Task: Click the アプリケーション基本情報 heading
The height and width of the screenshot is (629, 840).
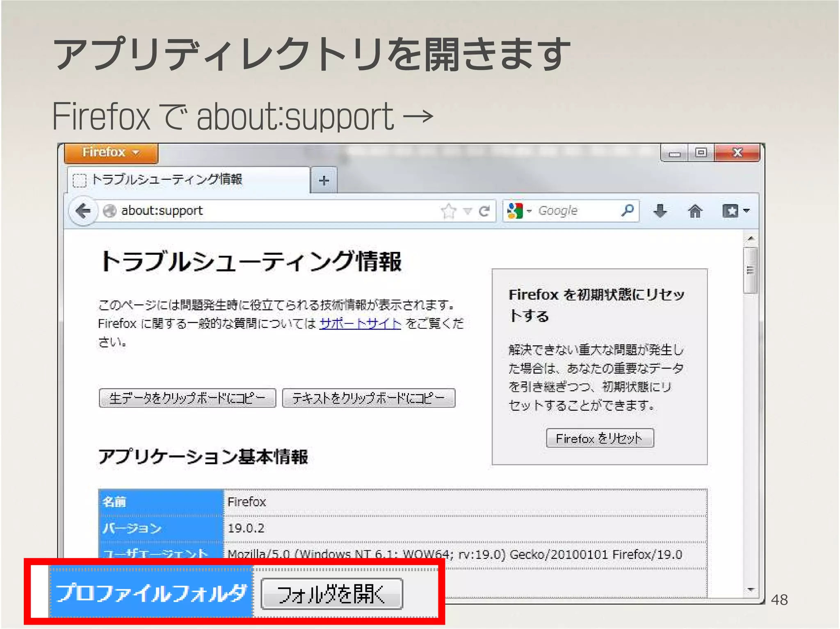Action: [x=203, y=457]
